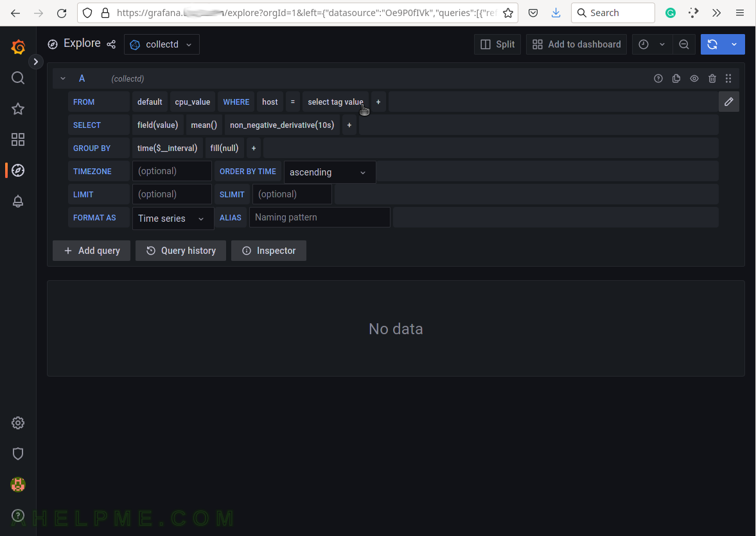The height and width of the screenshot is (536, 756).
Task: Open the Server admin shield icon
Action: click(18, 454)
